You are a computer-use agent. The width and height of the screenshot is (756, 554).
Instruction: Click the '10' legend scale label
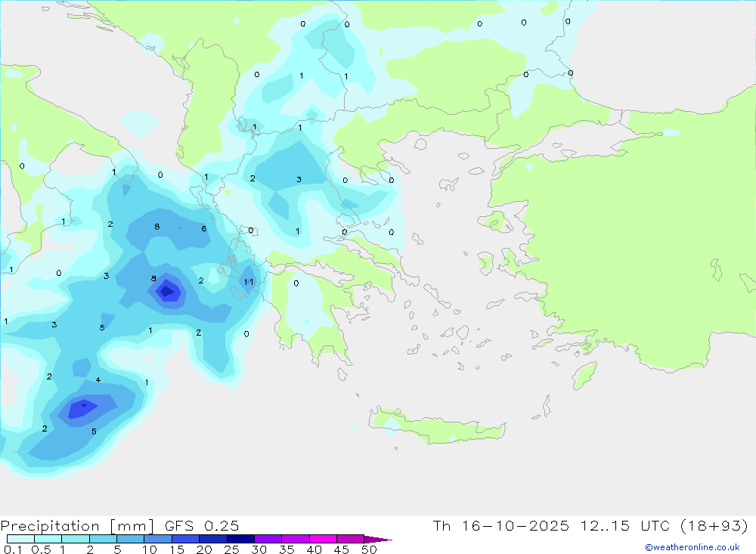pos(149,549)
